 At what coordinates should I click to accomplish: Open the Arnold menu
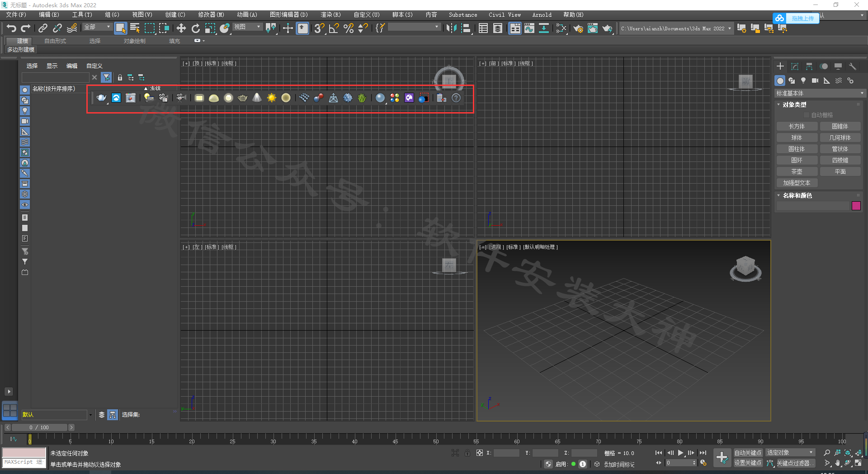click(x=542, y=15)
